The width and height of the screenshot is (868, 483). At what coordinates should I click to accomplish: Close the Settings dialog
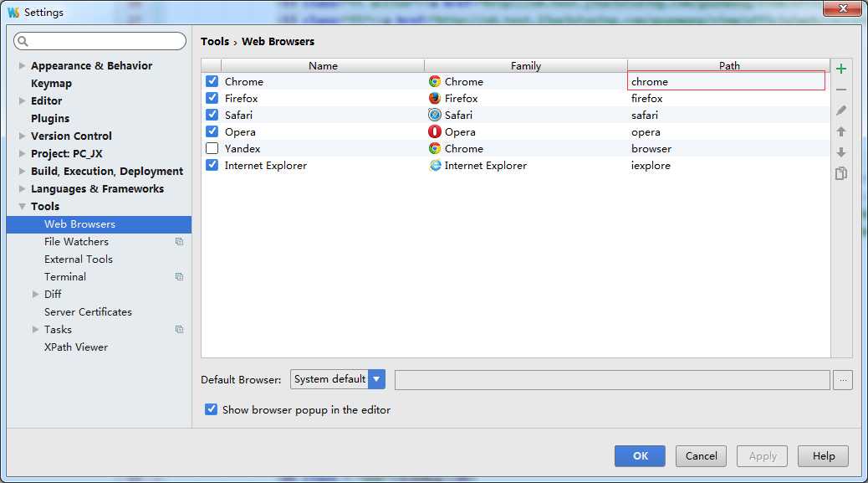tap(842, 8)
